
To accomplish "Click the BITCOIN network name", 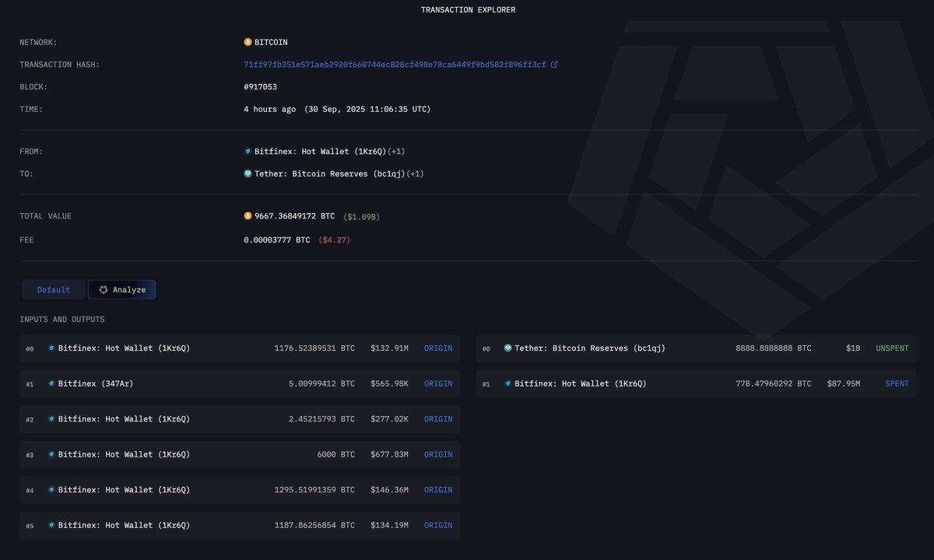I will pyautogui.click(x=271, y=42).
